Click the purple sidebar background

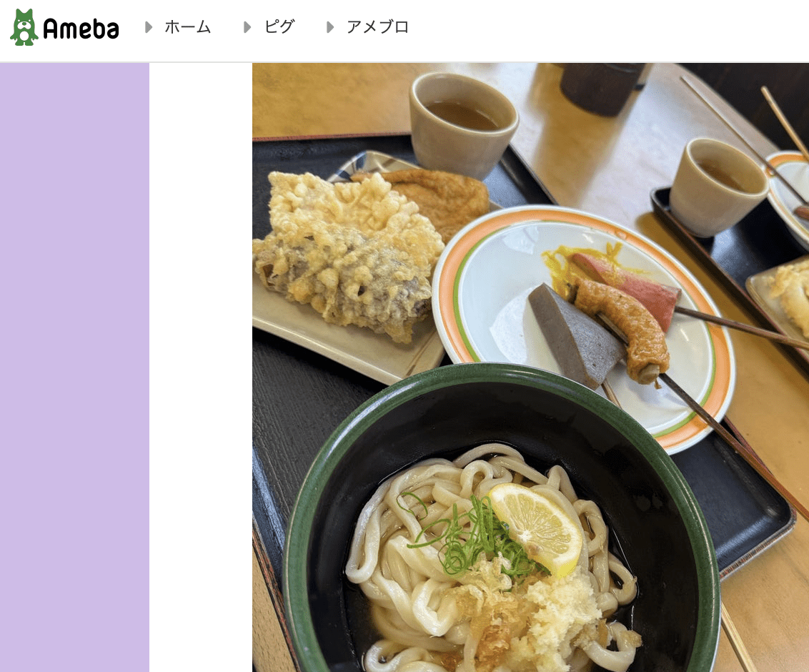coord(75,367)
